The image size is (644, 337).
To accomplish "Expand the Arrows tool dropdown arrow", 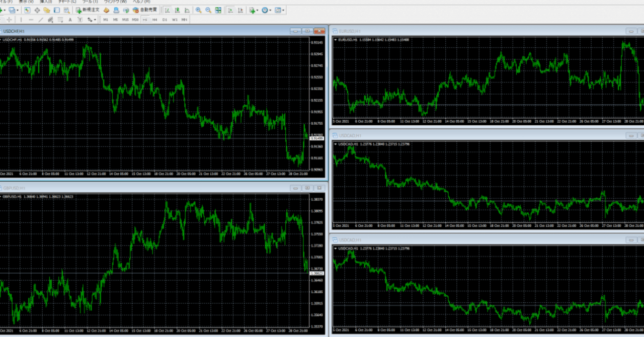I will pyautogui.click(x=95, y=20).
